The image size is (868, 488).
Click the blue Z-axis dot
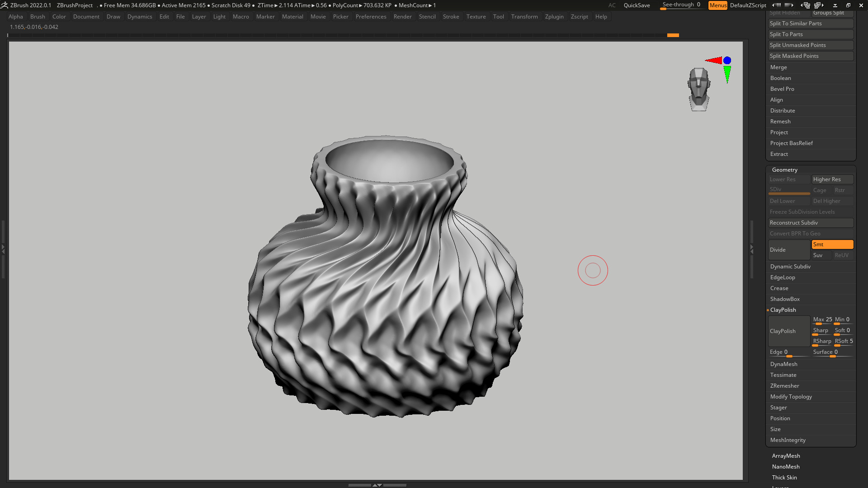[x=727, y=60]
